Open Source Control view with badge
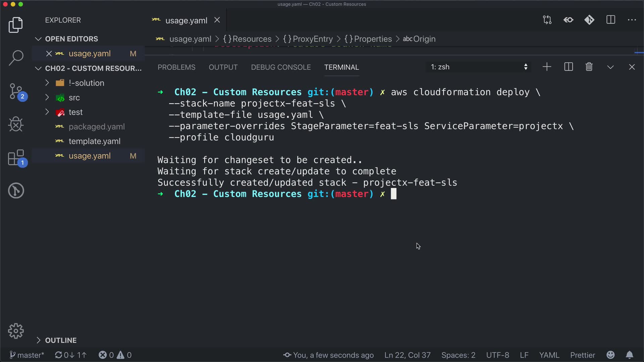 [16, 91]
